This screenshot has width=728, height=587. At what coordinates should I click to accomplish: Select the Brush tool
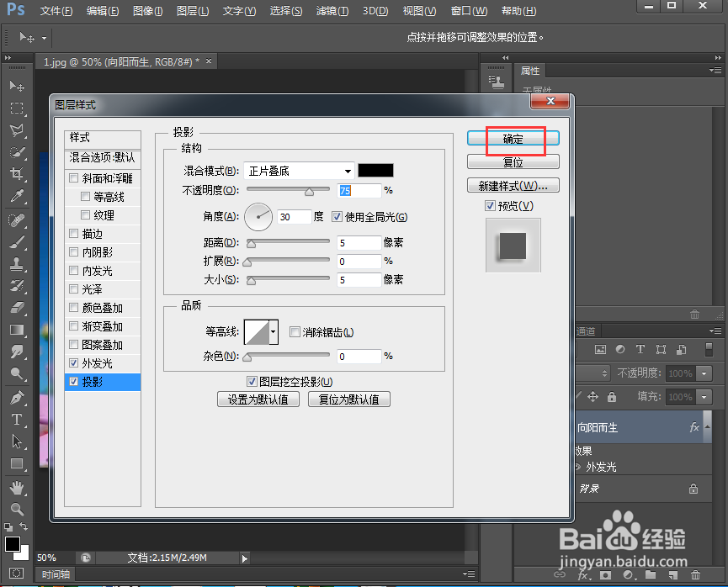click(x=17, y=241)
